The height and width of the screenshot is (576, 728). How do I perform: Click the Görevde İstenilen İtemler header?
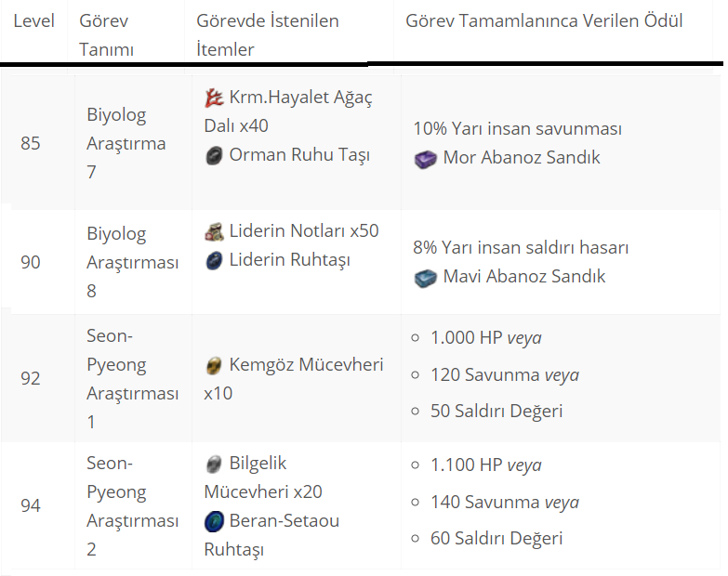pos(268,35)
